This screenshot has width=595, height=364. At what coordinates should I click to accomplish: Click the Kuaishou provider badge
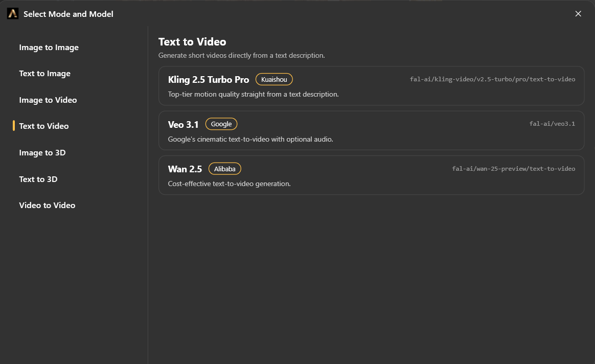pyautogui.click(x=274, y=79)
